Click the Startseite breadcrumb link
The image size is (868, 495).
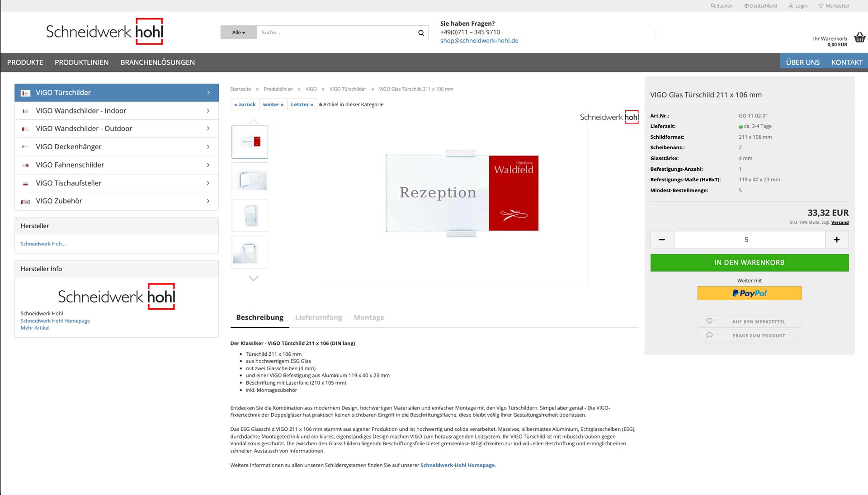[x=241, y=89]
